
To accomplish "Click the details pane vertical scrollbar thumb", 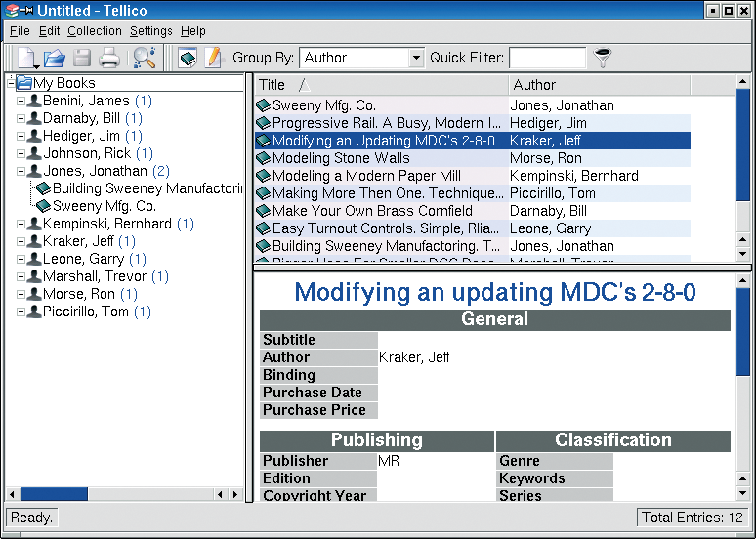I will tap(743, 331).
